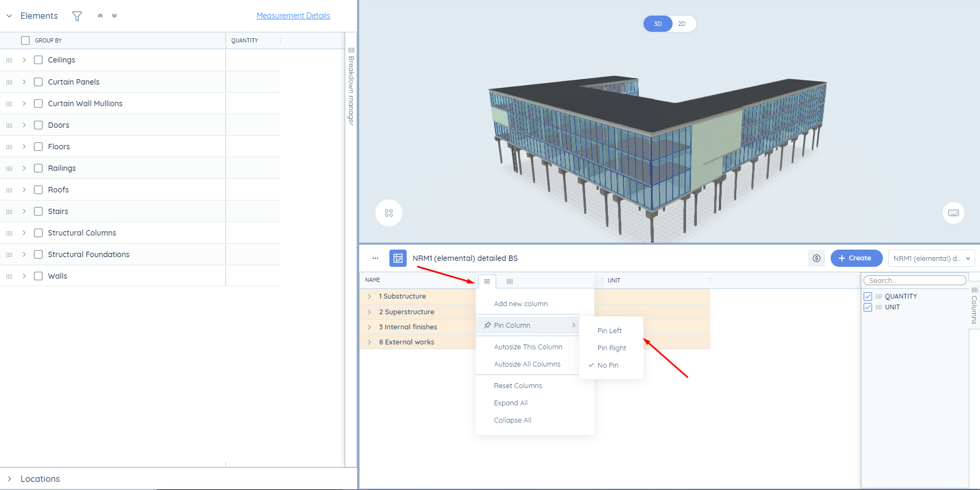Click the Search field in Columns panel
The height and width of the screenshot is (490, 980).
pos(915,280)
